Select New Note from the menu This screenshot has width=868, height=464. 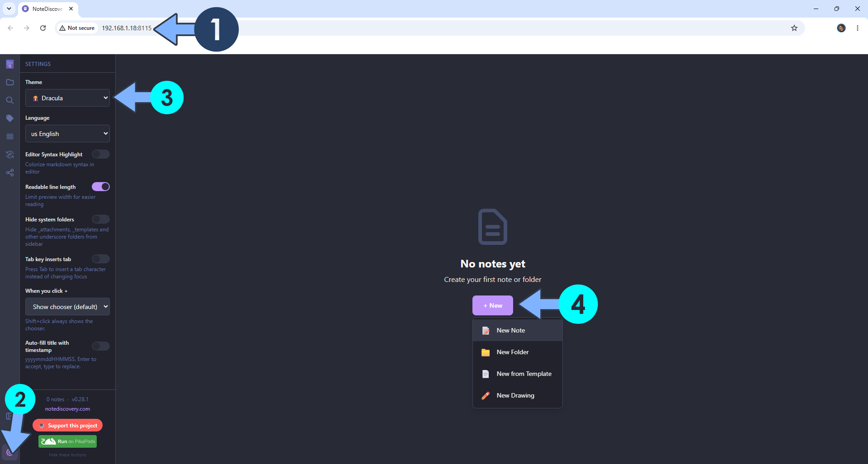[x=518, y=331]
